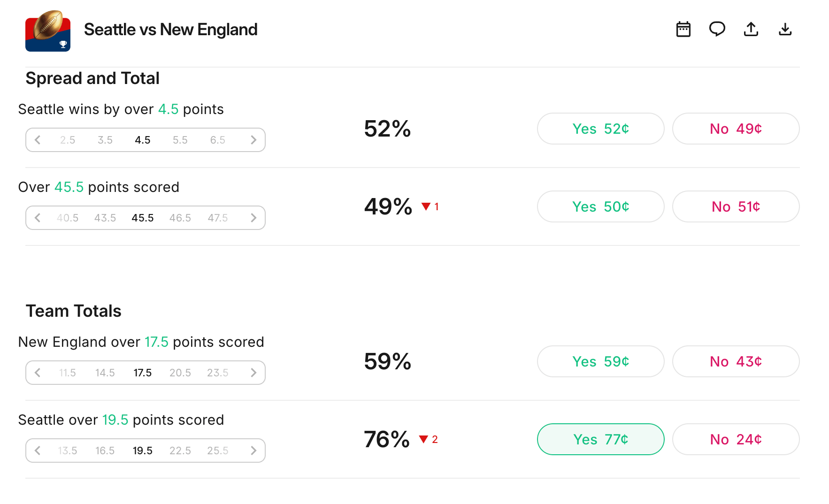Click the Seattle vs New England title
This screenshot has width=829, height=504.
(170, 30)
